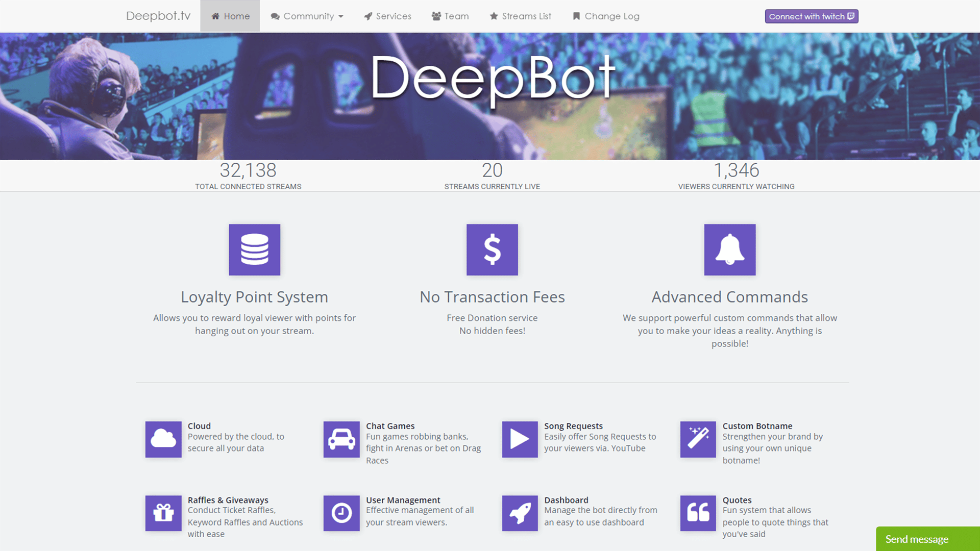Viewport: 980px width, 551px height.
Task: Go to the Home nav item
Action: coord(230,16)
